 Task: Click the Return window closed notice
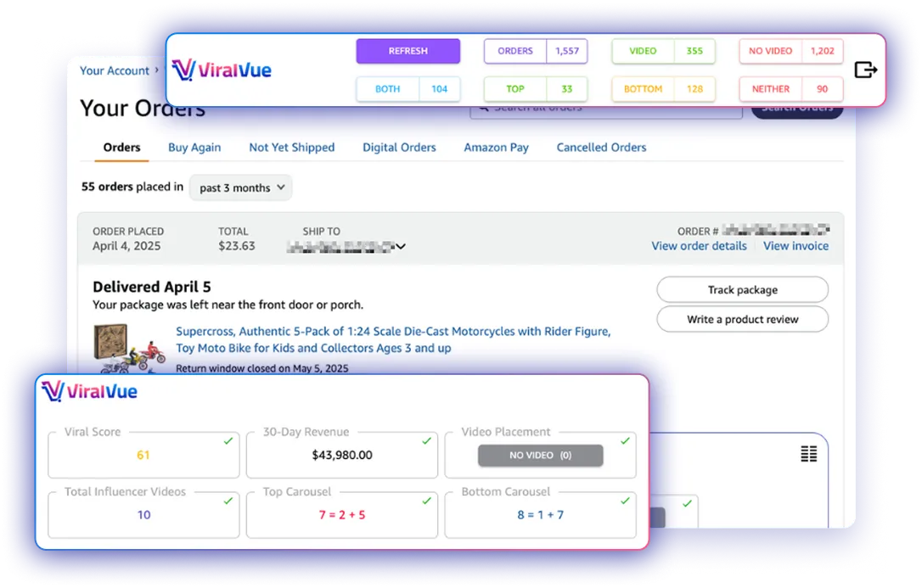262,368
